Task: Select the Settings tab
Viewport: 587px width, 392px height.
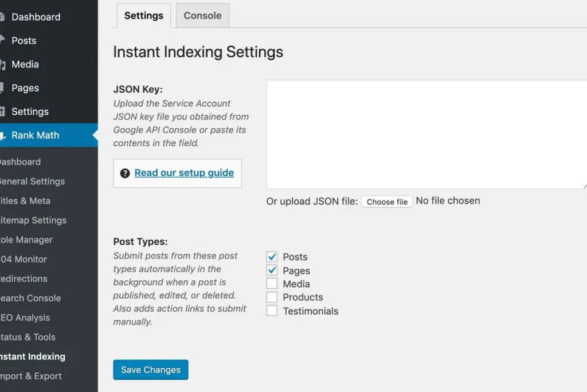Action: pos(143,15)
